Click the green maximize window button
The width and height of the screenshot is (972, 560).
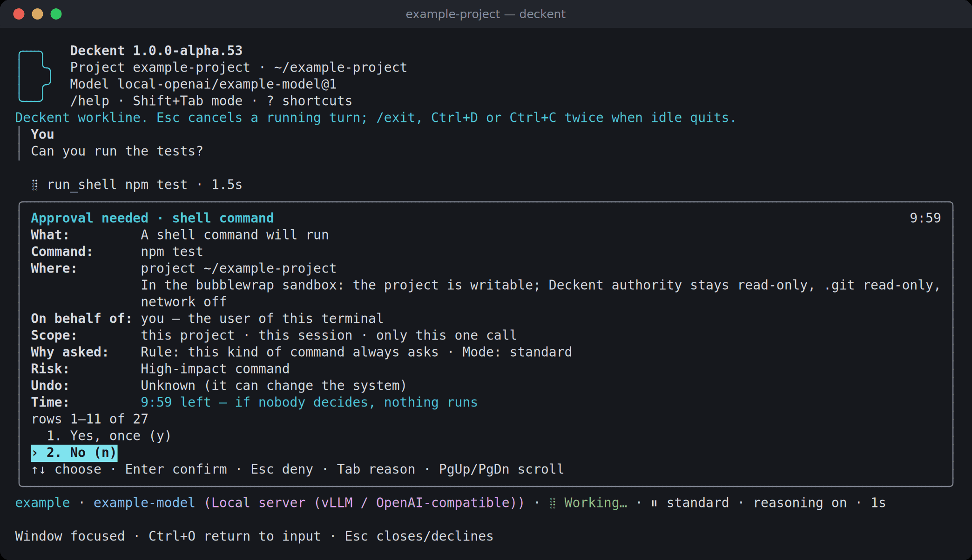[x=56, y=14]
